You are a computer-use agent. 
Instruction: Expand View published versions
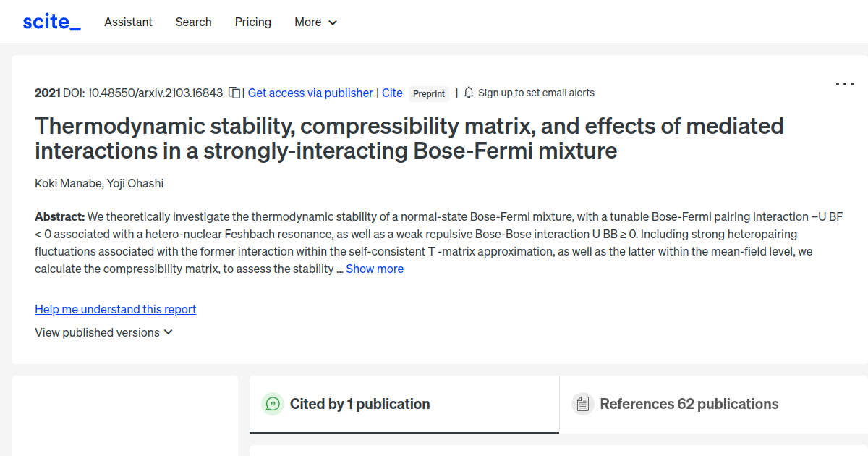[x=103, y=332]
